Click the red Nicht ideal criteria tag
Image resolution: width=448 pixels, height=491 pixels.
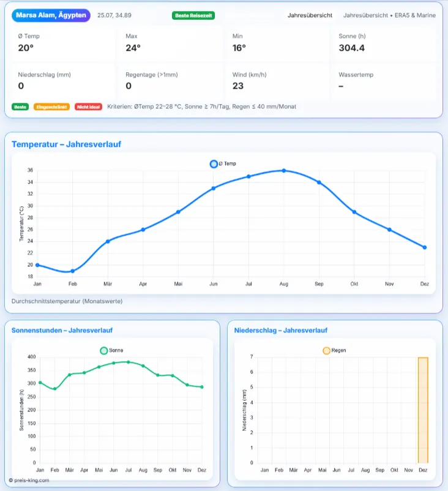[x=89, y=107]
